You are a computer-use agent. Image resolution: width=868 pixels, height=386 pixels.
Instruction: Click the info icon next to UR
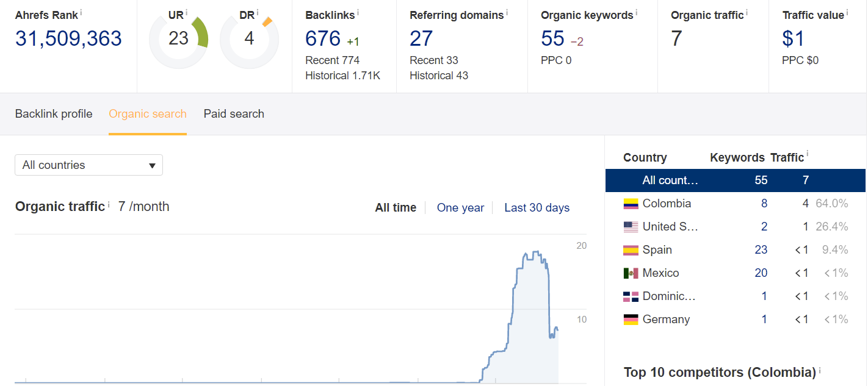click(187, 12)
